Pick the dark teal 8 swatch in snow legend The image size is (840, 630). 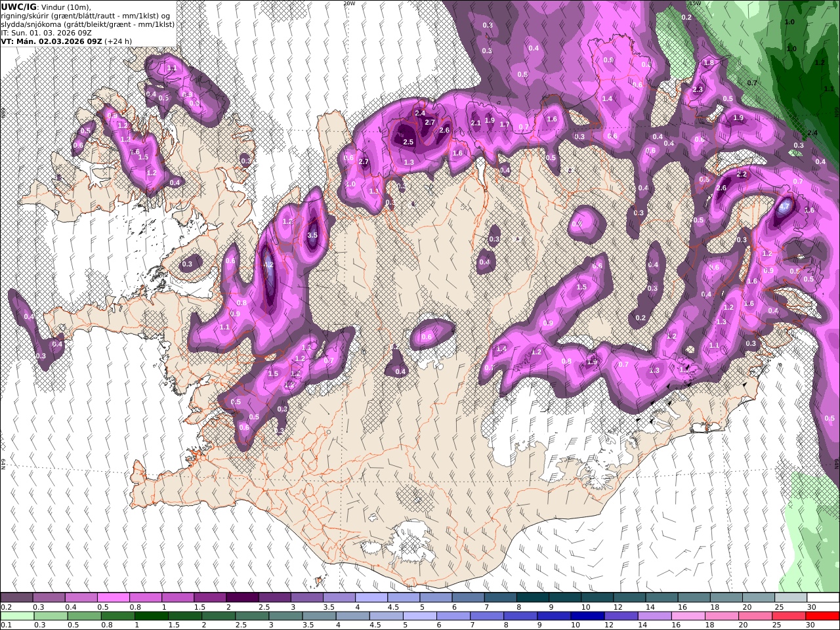point(532,598)
